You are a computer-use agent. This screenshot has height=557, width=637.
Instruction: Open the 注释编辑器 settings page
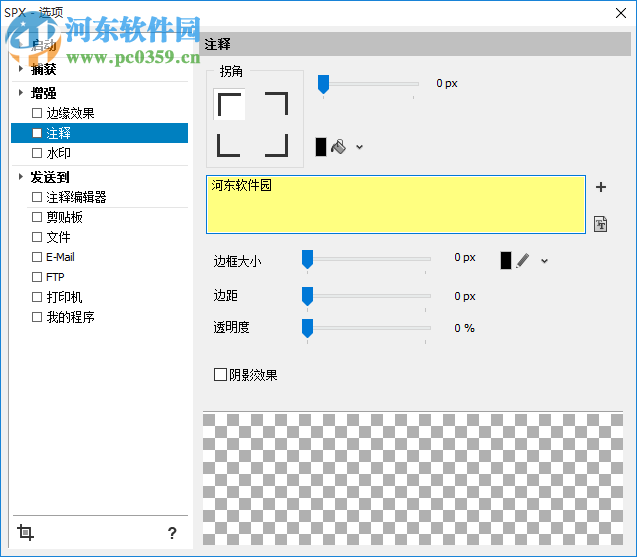tap(76, 197)
